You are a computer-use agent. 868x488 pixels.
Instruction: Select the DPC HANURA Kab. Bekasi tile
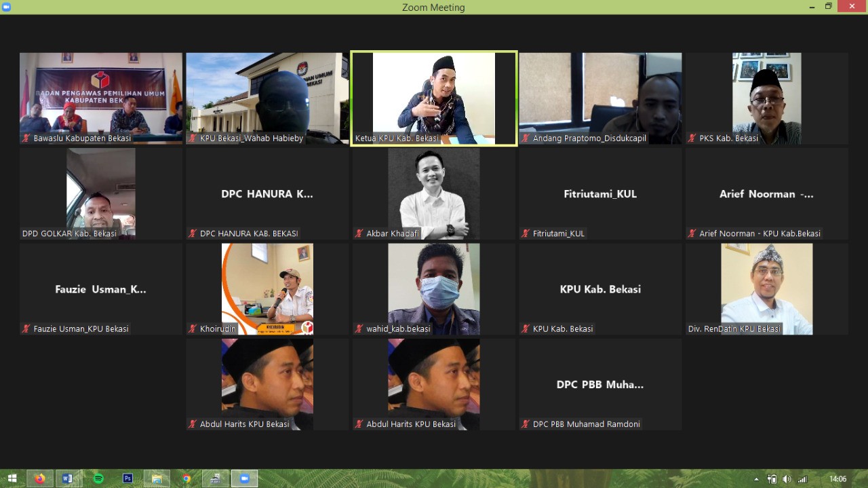[x=267, y=193]
